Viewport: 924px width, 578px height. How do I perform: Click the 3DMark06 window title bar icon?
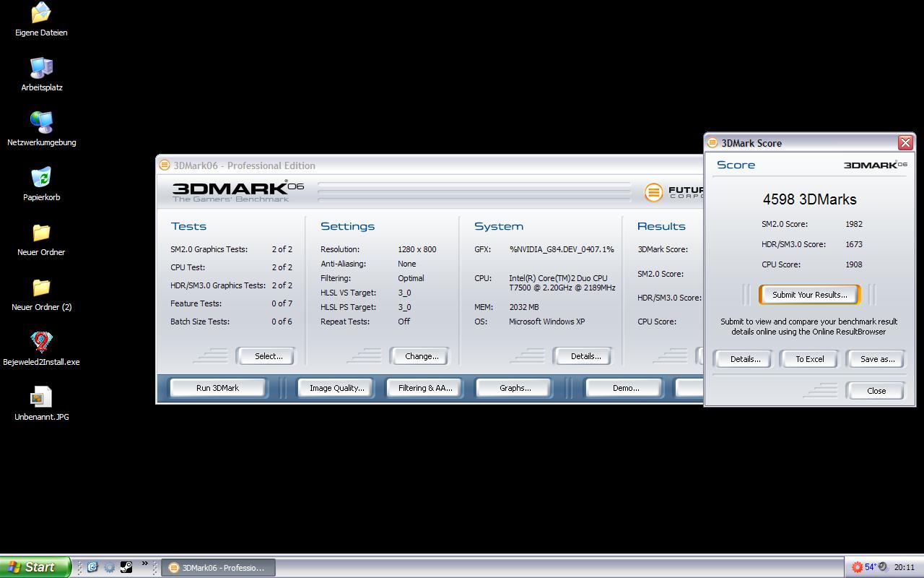(x=165, y=165)
